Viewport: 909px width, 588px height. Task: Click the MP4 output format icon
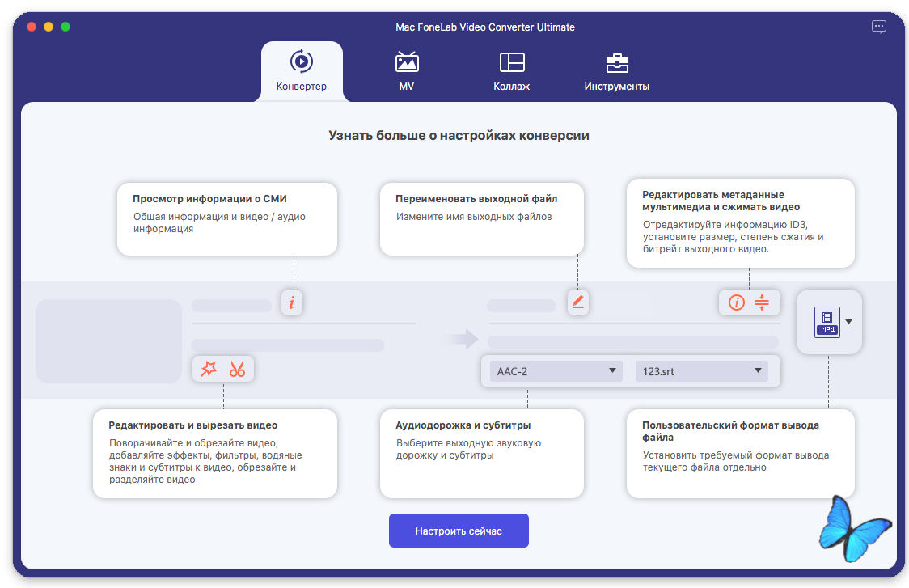827,321
